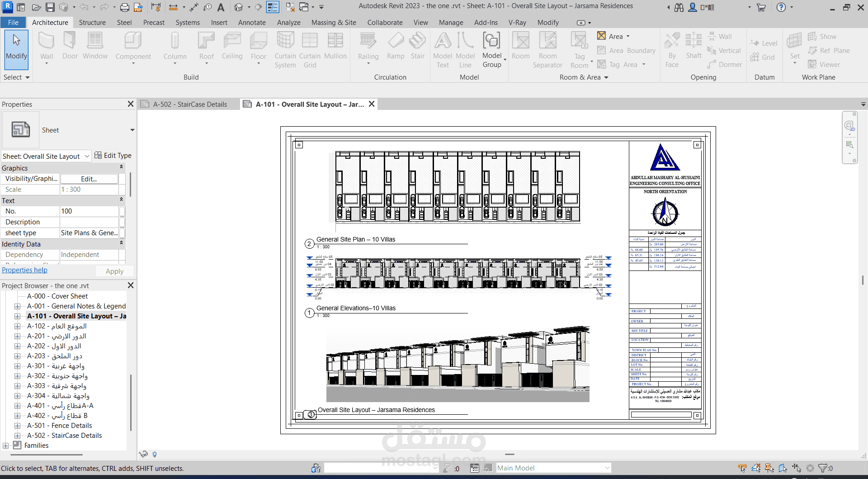The height and width of the screenshot is (479, 868).
Task: Click Edit... for Visibility/Graphics
Action: (89, 179)
